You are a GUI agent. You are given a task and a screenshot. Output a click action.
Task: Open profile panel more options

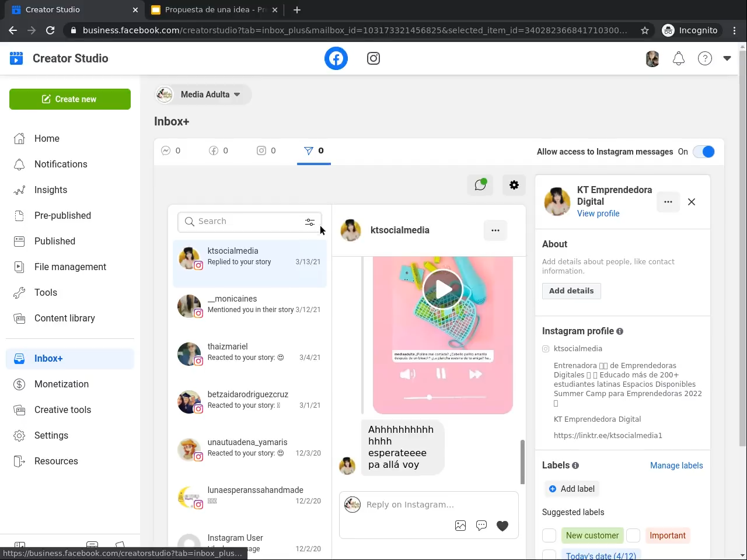tap(668, 202)
